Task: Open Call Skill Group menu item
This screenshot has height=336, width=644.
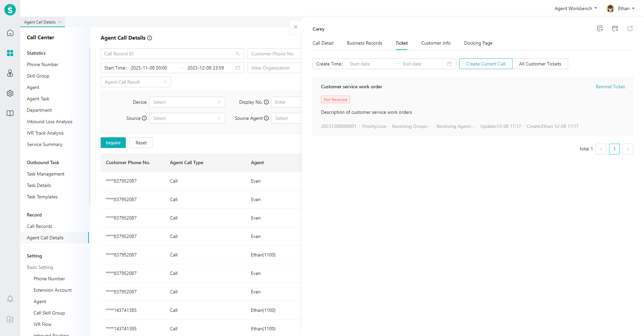Action: coord(49,313)
